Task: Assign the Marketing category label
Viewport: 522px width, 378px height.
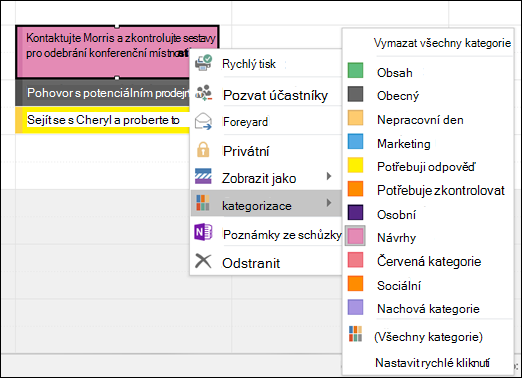Action: pyautogui.click(x=404, y=144)
